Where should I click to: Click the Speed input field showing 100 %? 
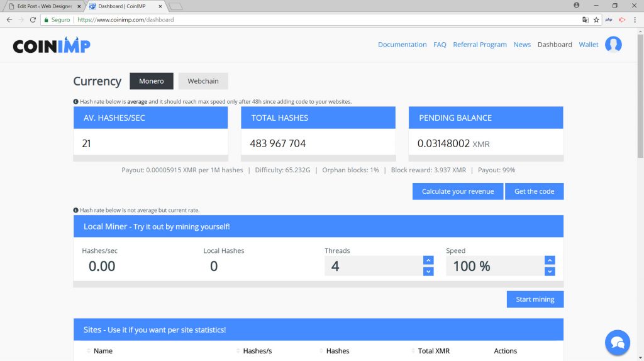pyautogui.click(x=495, y=266)
